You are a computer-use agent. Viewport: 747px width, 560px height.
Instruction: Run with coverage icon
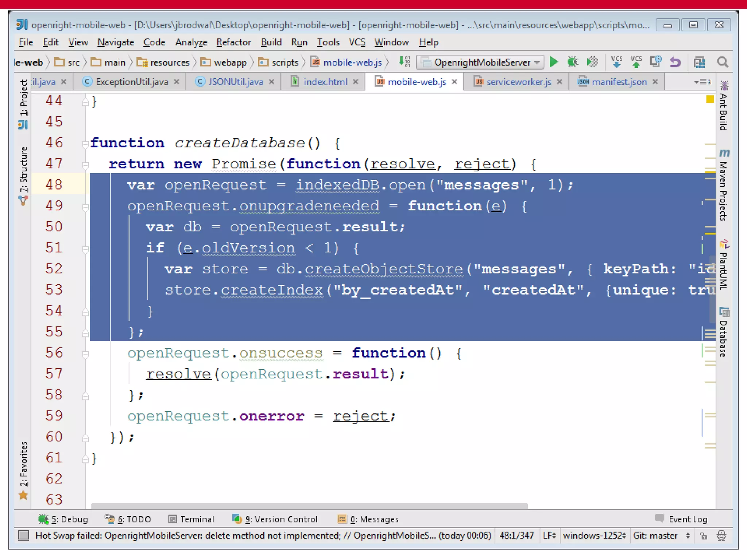coord(592,62)
